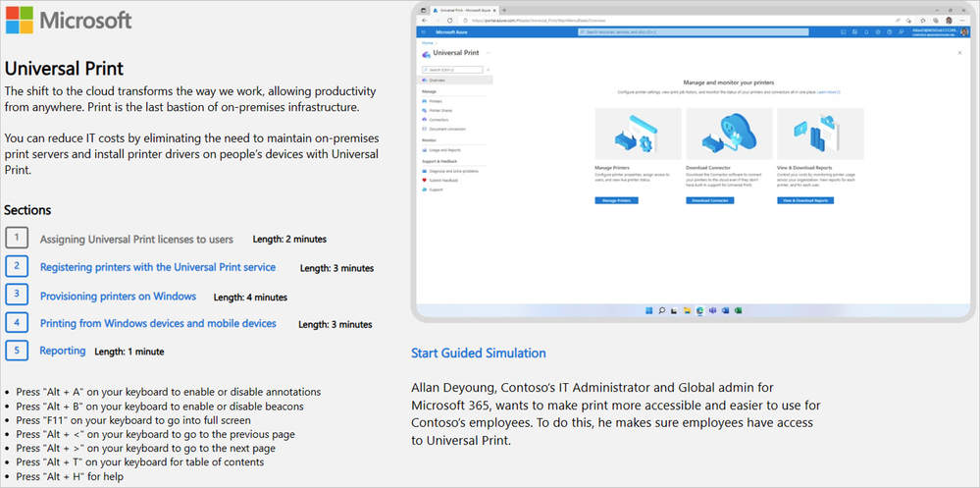Select Printer Shares menu item
This screenshot has height=488, width=980.
coord(437,111)
